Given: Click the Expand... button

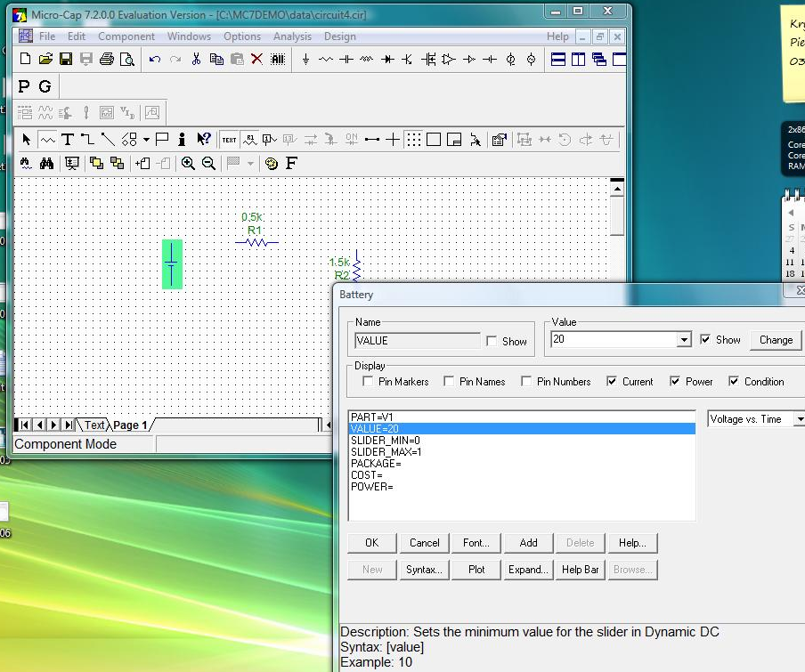Looking at the screenshot, I should 528,570.
